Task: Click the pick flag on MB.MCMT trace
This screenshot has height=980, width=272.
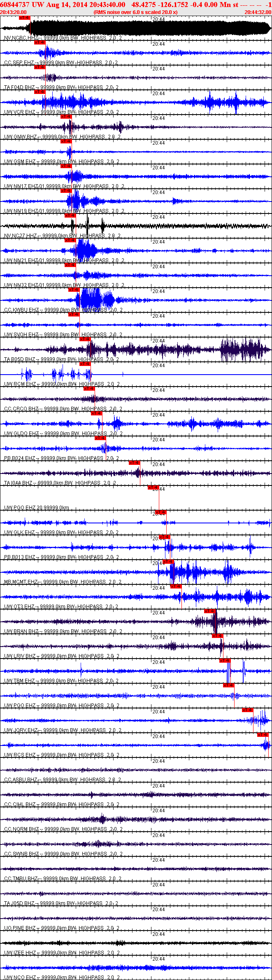Action: (168, 562)
